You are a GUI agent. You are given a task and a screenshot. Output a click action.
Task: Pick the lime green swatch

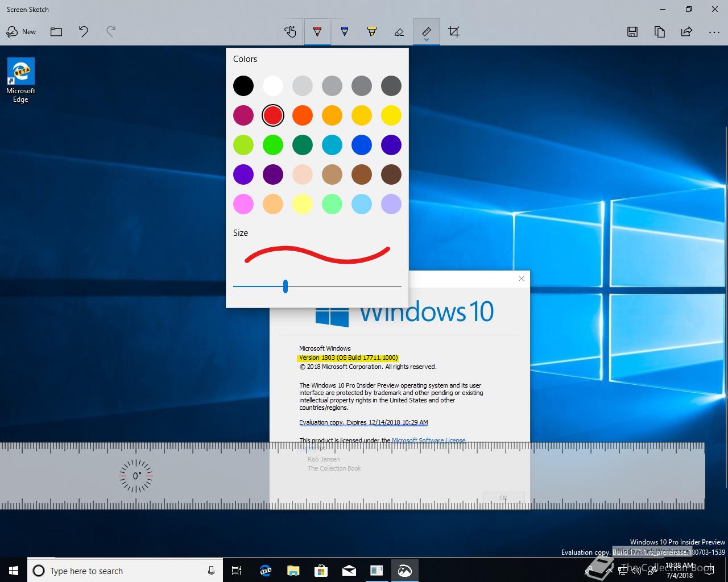coord(243,145)
